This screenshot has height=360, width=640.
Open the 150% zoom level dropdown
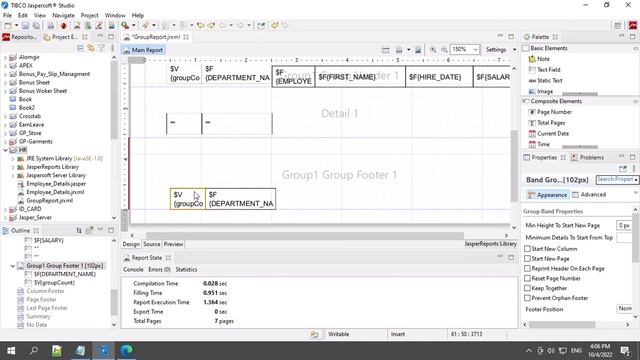click(x=475, y=50)
